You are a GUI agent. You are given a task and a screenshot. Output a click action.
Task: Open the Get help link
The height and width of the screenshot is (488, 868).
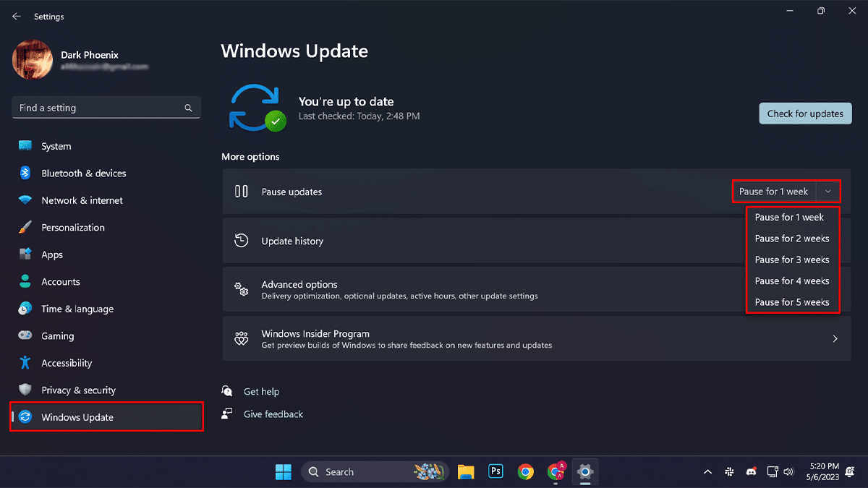(x=261, y=392)
